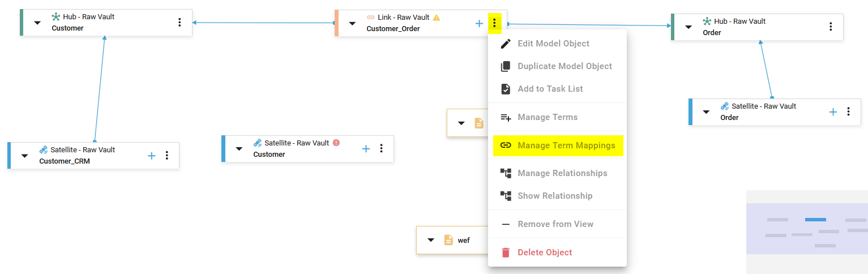Screen dimensions: 868x274
Task: Open three-dot menu on Customer_CRM satellite
Action: 166,156
